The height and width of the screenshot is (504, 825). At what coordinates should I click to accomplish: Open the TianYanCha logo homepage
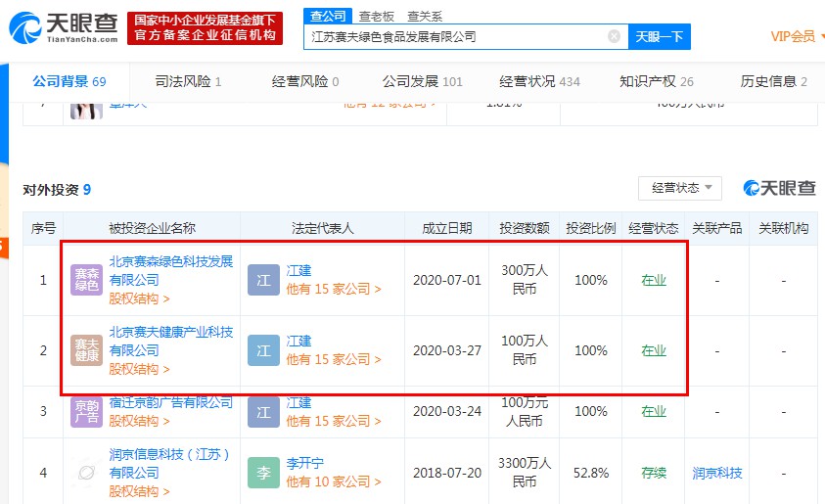coord(64,27)
